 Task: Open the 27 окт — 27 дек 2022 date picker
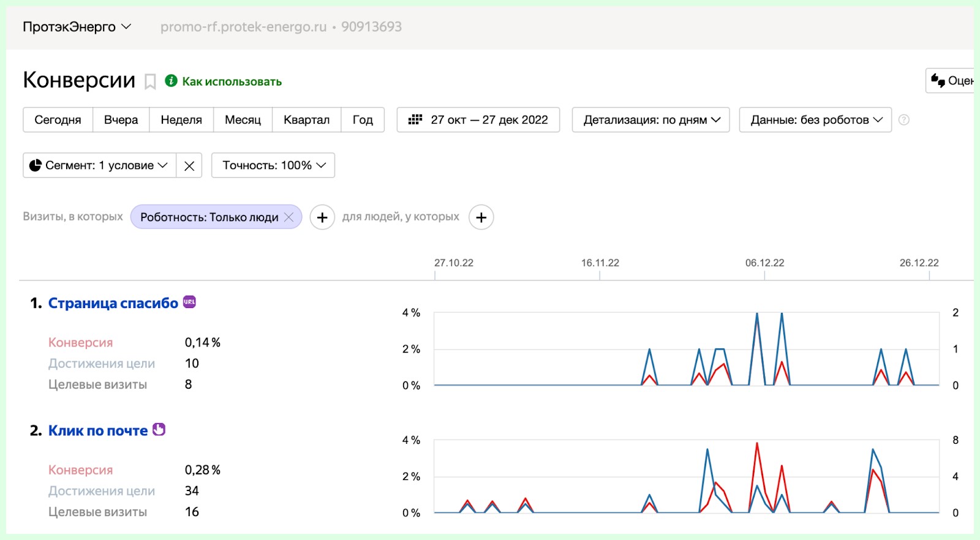pos(478,120)
